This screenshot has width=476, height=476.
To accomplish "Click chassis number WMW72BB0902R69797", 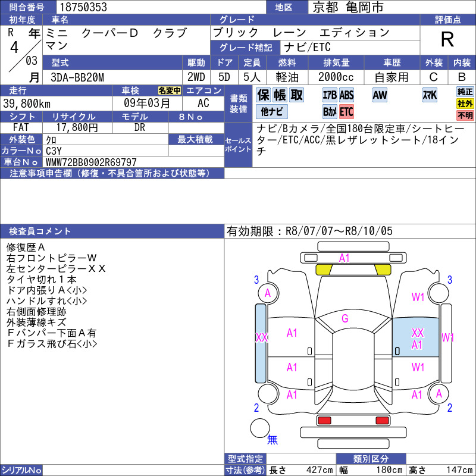I will [x=91, y=162].
